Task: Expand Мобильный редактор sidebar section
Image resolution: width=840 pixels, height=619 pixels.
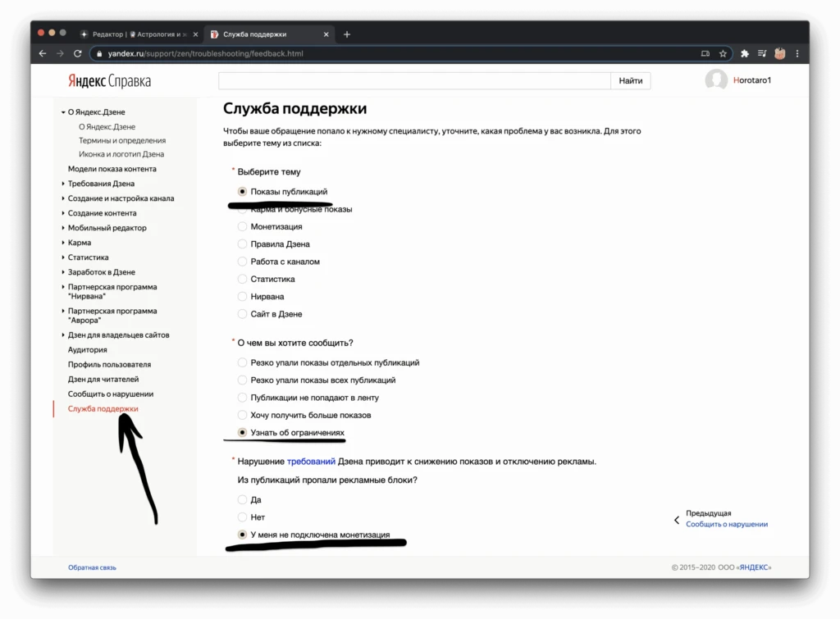Action: 63,228
